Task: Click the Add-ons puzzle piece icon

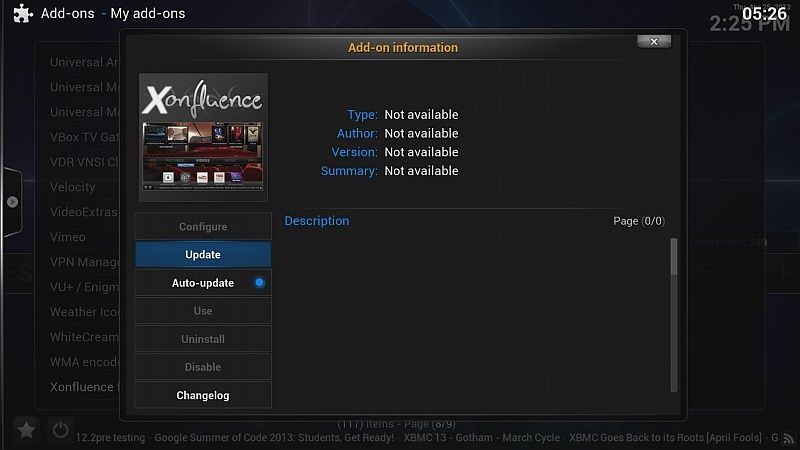Action: pos(23,13)
